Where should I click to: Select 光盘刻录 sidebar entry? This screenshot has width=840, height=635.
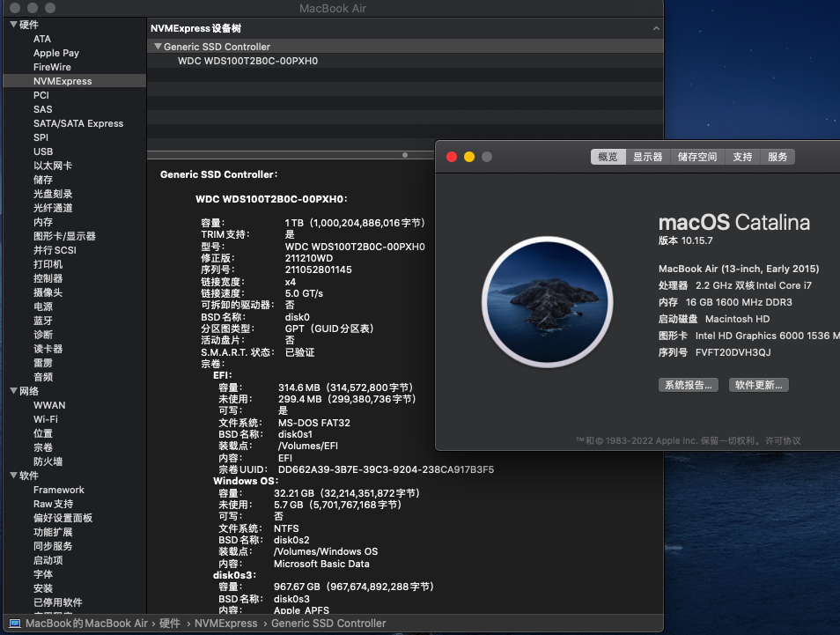tap(53, 194)
